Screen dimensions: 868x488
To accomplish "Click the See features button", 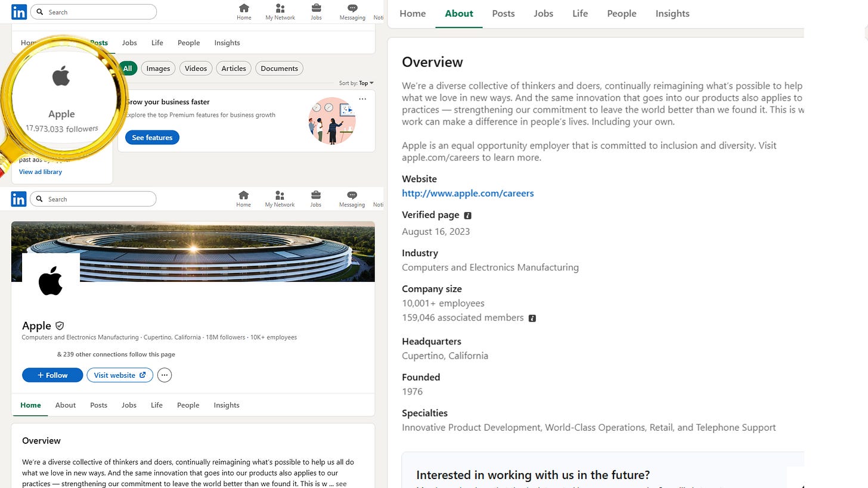I will pyautogui.click(x=152, y=138).
